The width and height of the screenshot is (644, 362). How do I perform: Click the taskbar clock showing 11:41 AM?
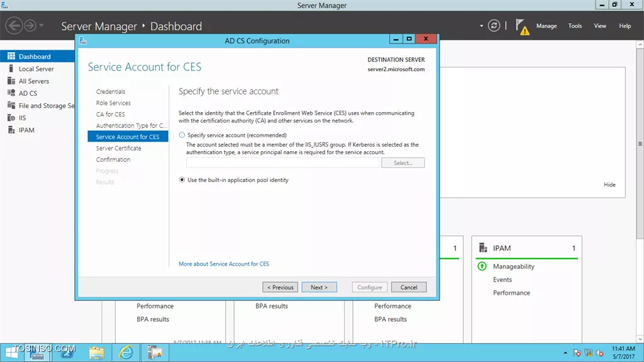[623, 353]
